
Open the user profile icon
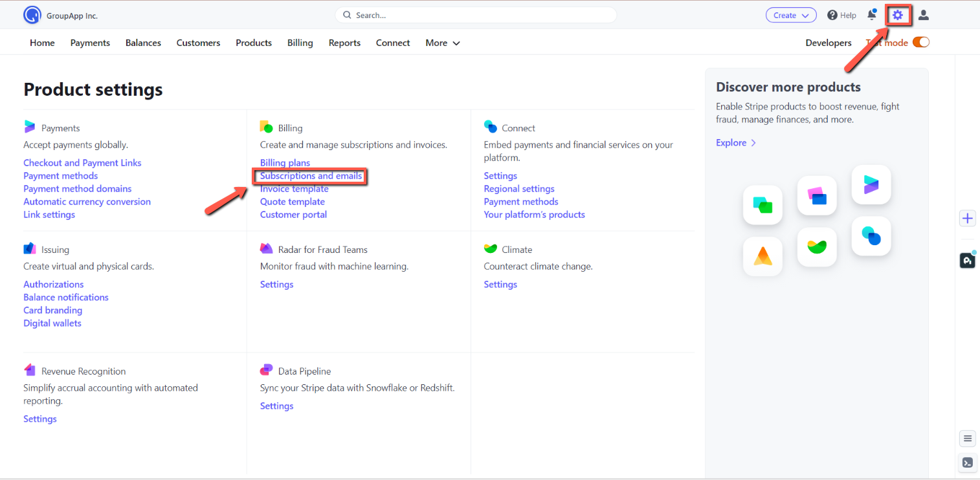(924, 15)
